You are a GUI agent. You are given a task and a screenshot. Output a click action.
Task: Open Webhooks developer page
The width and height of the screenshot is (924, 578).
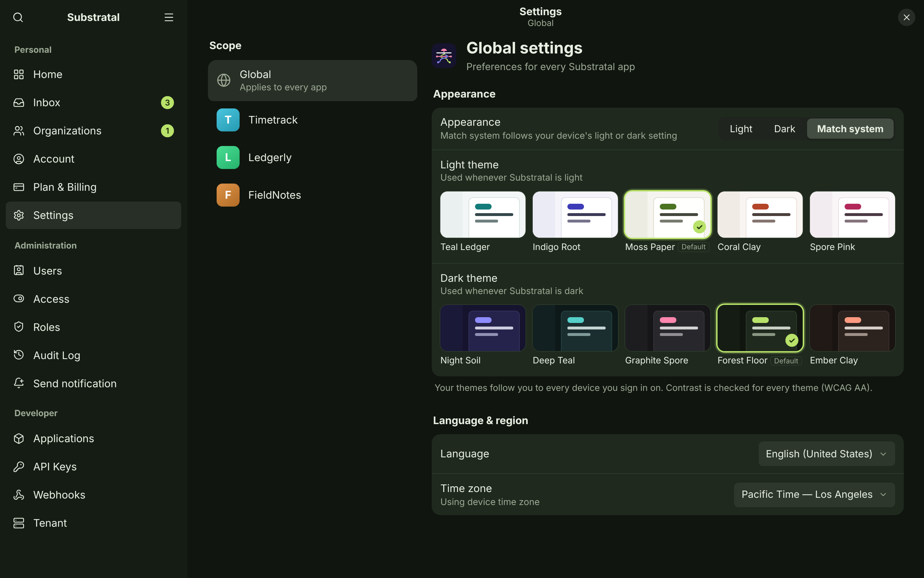coord(93,495)
